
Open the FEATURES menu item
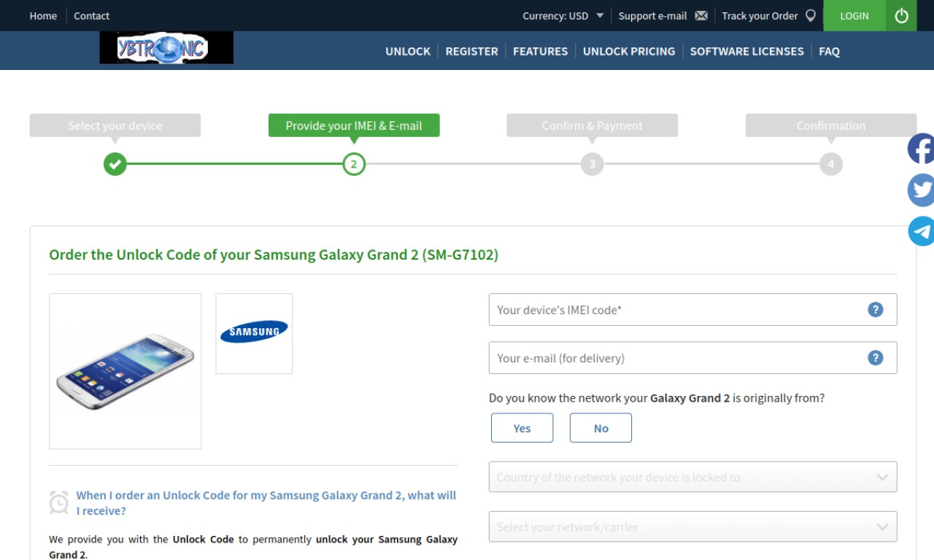[x=540, y=51]
